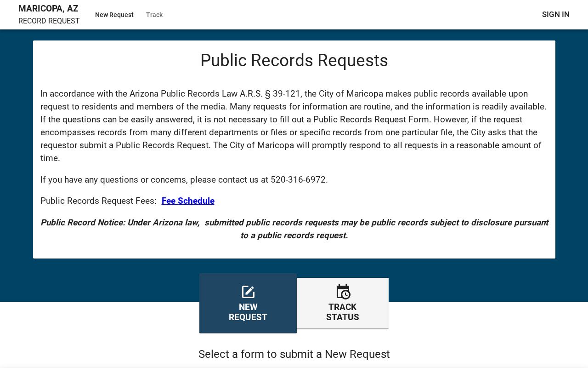Click the 'Select a form to submit' heading
This screenshot has height=368, width=588.
(x=294, y=354)
